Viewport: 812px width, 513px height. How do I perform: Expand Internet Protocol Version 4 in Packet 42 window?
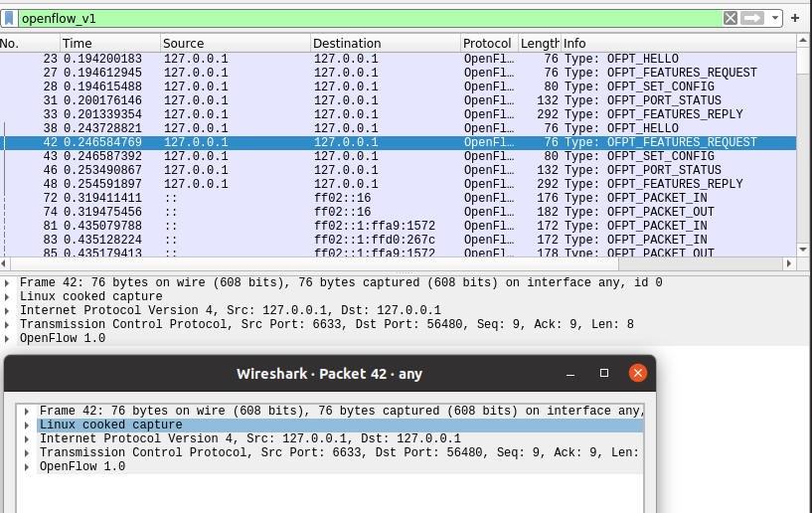point(27,439)
